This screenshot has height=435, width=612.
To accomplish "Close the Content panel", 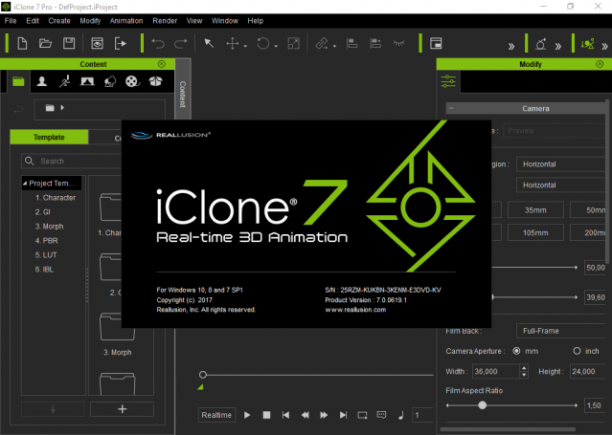I will click(162, 64).
